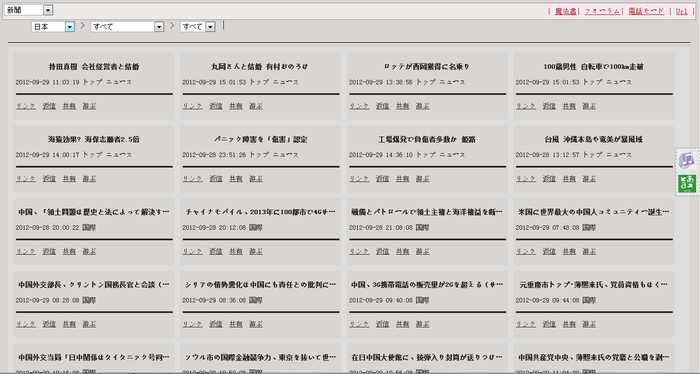This screenshot has height=374, width=700.
Task: Open the 魔法書 link
Action: tap(565, 12)
